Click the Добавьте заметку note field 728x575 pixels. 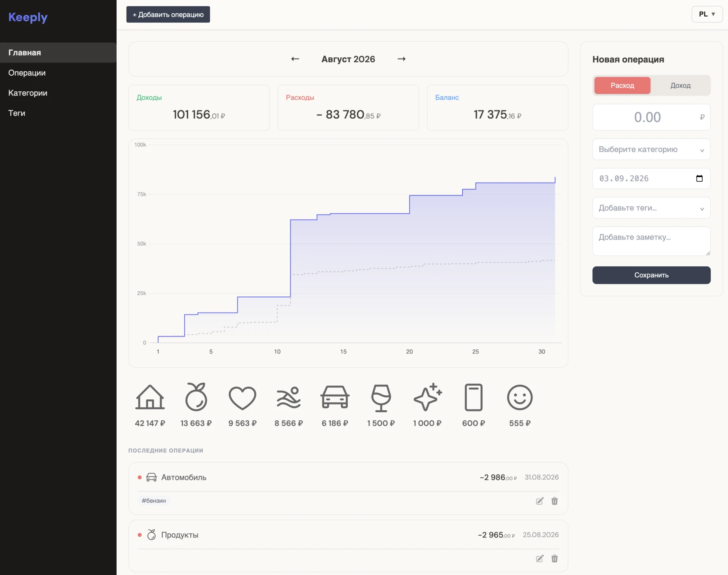pos(651,241)
